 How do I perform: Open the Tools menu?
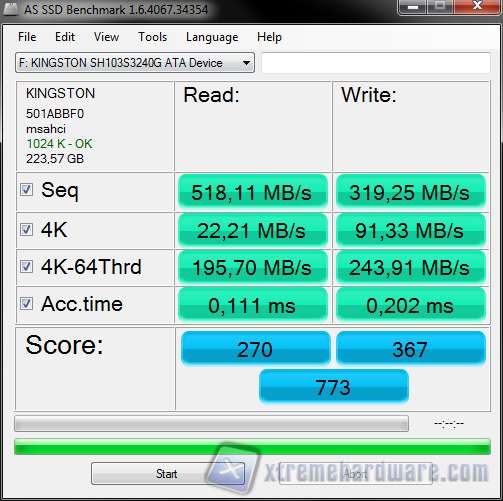152,37
